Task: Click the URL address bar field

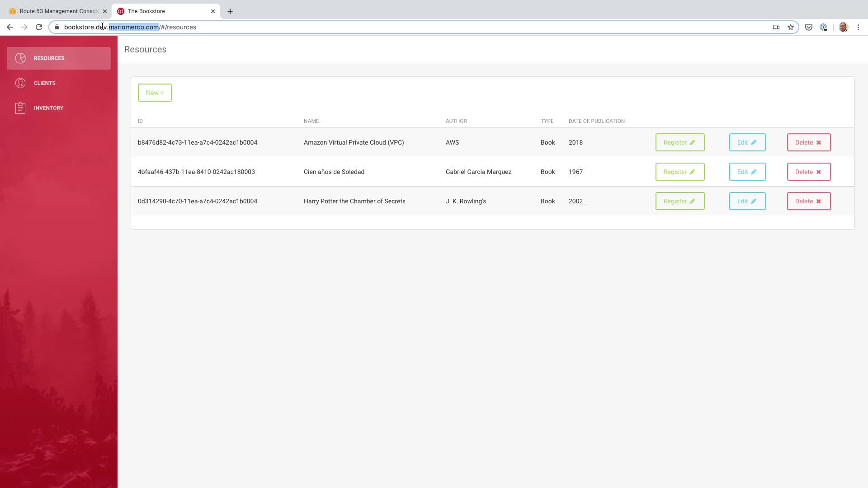Action: coord(407,27)
